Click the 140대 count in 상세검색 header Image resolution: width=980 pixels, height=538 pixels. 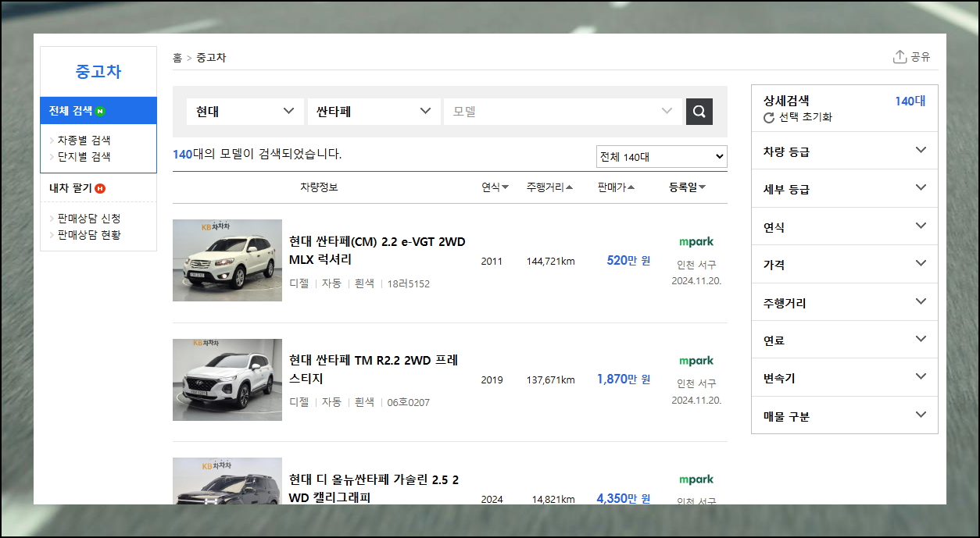910,101
